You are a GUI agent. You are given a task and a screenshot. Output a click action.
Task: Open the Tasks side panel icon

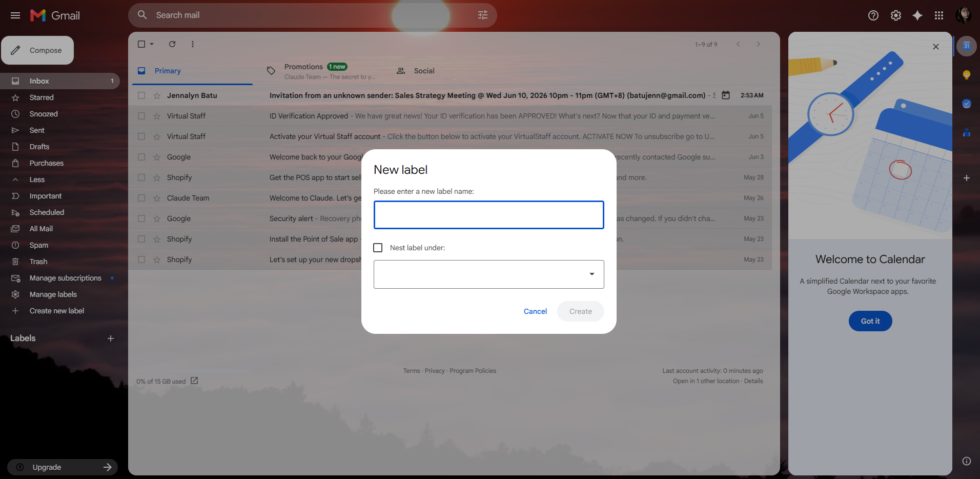[967, 104]
